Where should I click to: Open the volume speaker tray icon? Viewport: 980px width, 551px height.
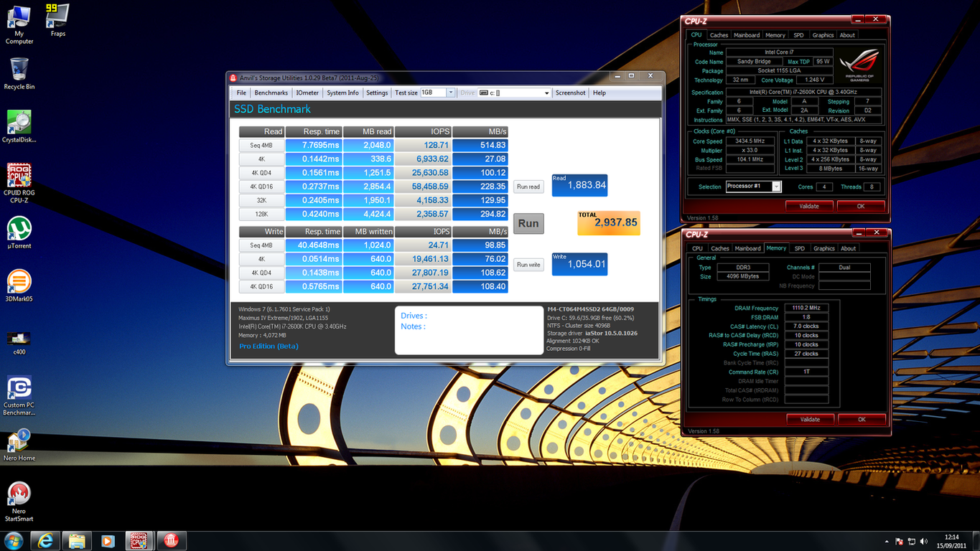(x=923, y=541)
